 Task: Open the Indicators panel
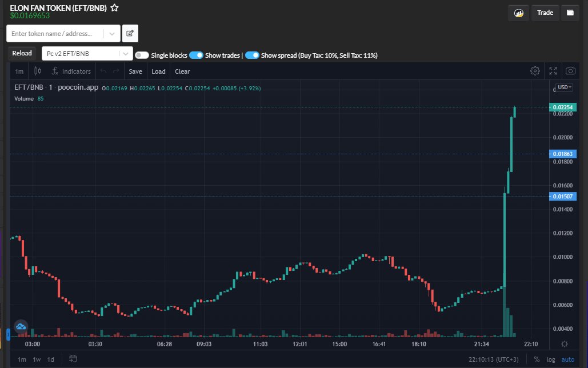point(71,71)
